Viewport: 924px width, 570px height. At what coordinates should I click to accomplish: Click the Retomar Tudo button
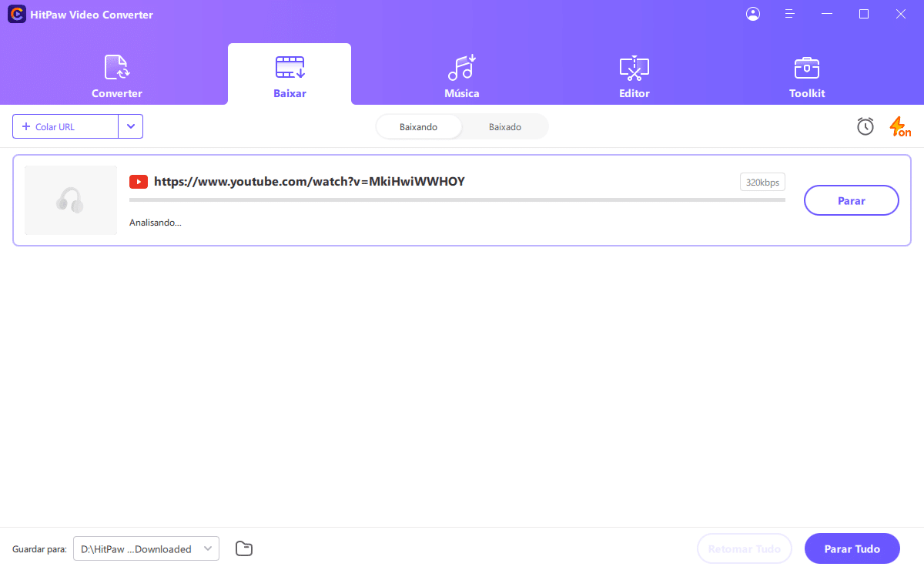pyautogui.click(x=745, y=549)
